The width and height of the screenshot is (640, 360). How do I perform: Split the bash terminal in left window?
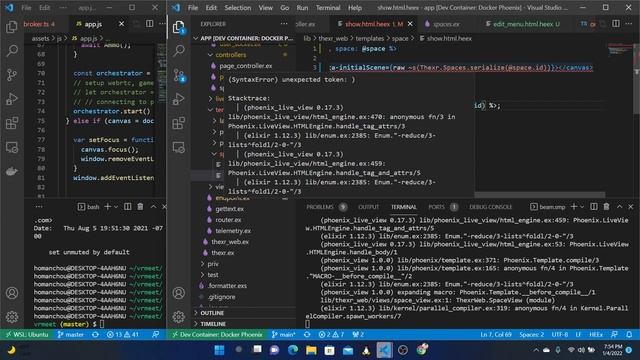[x=128, y=207]
